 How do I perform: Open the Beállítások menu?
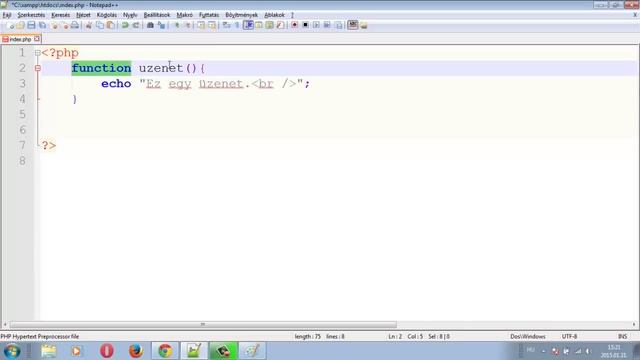157,15
